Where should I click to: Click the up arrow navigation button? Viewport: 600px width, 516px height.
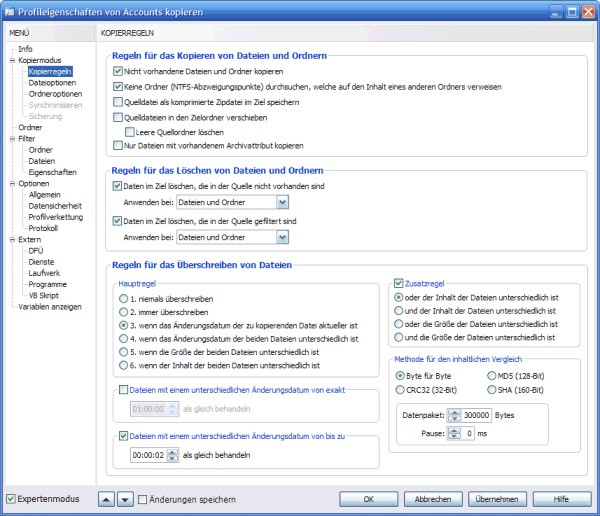click(x=106, y=499)
